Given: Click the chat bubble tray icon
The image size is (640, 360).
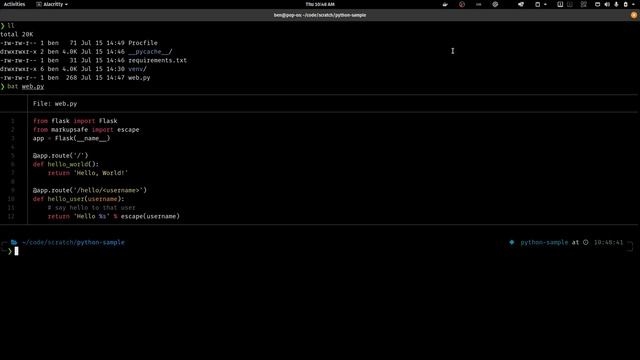Looking at the screenshot, I should point(521,4).
